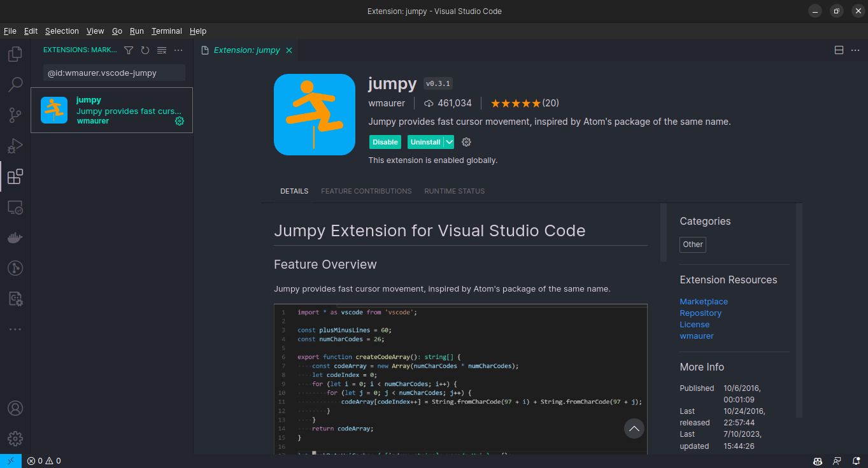Open the Run and Debug view
Image resolution: width=868 pixels, height=468 pixels.
click(x=15, y=145)
